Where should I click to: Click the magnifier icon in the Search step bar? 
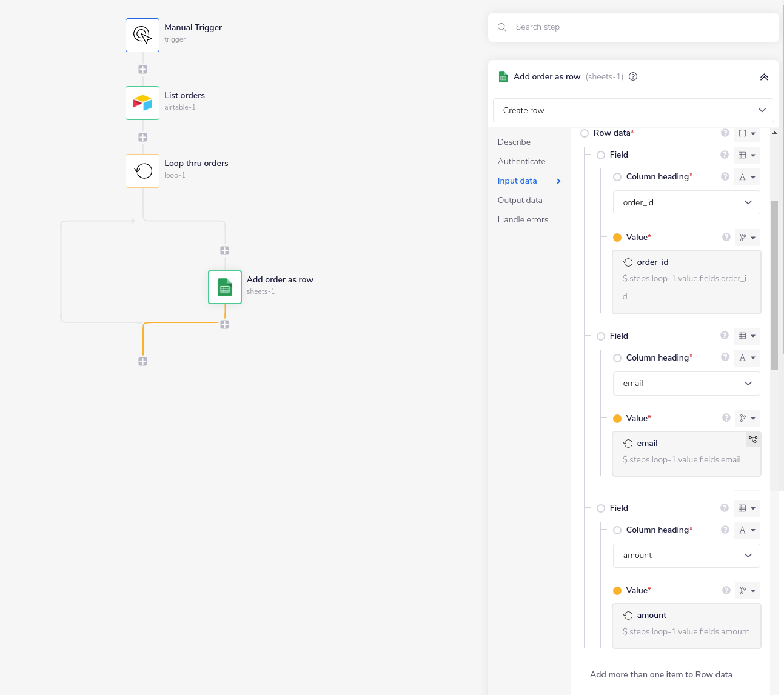(501, 27)
